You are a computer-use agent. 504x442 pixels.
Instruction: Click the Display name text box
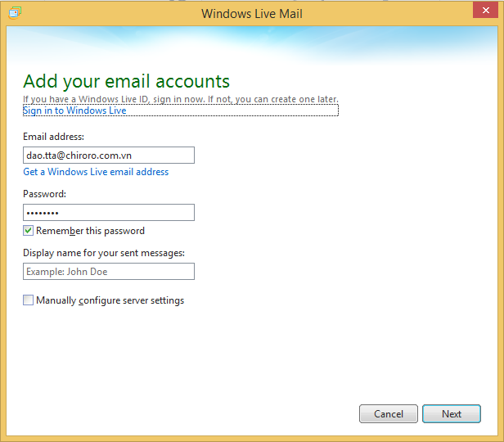109,272
